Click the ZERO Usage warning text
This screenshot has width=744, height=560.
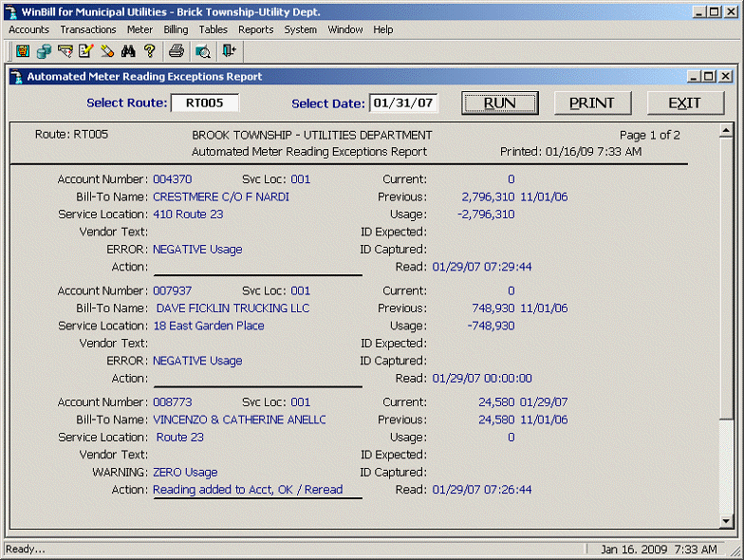185,473
